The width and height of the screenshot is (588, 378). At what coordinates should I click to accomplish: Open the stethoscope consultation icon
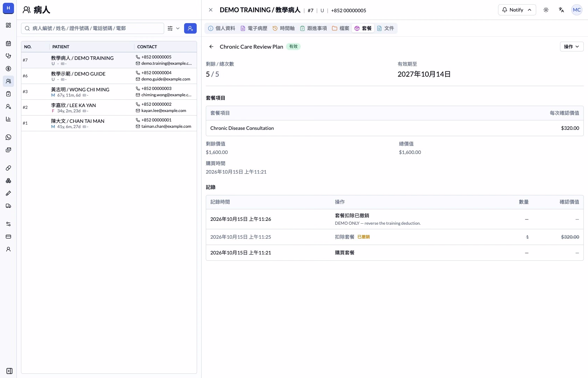[8, 56]
